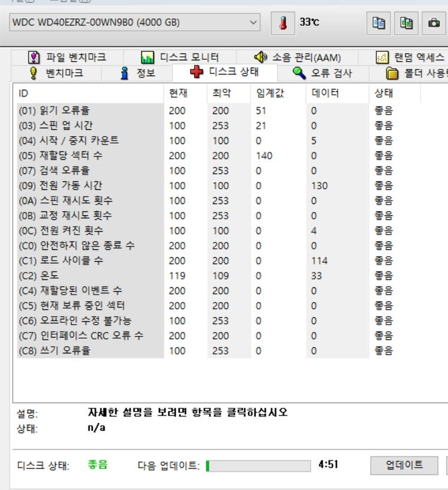This screenshot has height=490, width=448.
Task: Switch to the 랜덤 액세스 tab
Action: click(404, 57)
